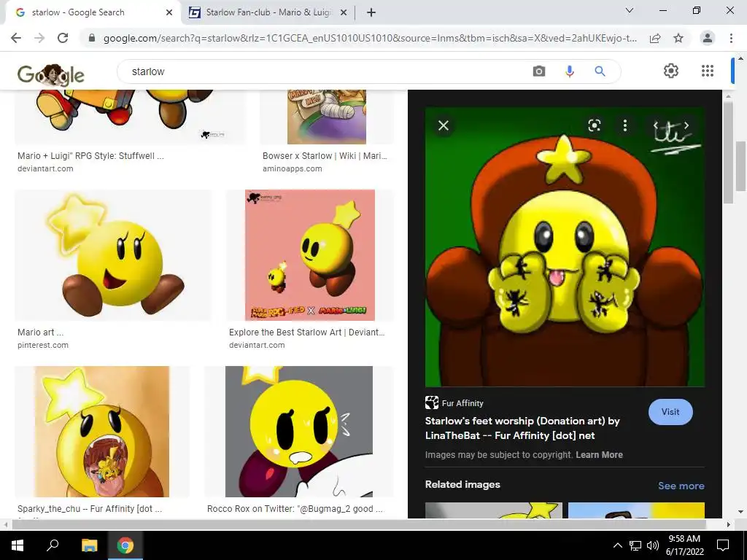Open File Explorer from the taskbar
The image size is (747, 560).
(89, 545)
